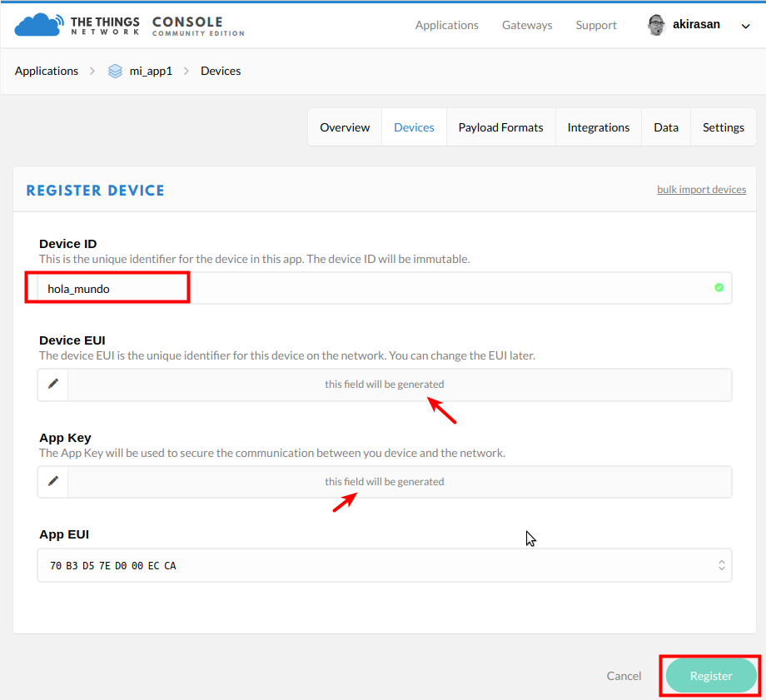Click the mi_app1 application stack icon
766x700 pixels.
[x=115, y=72]
